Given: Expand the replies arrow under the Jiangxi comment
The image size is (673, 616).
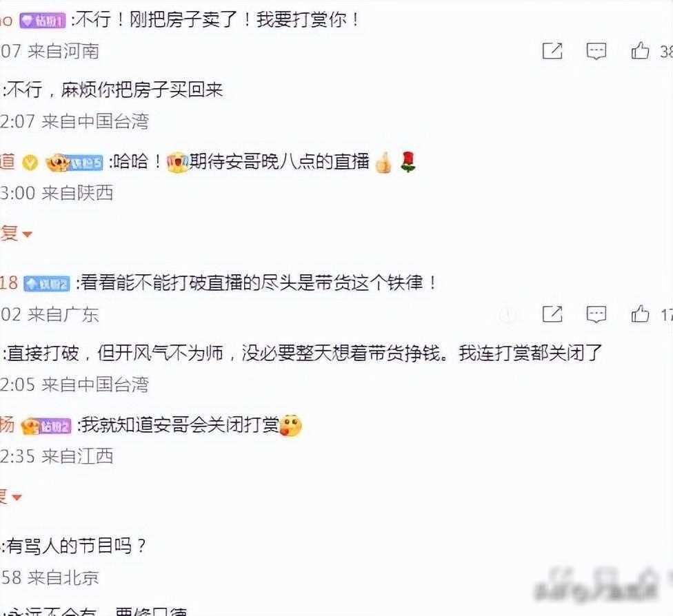Looking at the screenshot, I should coord(11,497).
